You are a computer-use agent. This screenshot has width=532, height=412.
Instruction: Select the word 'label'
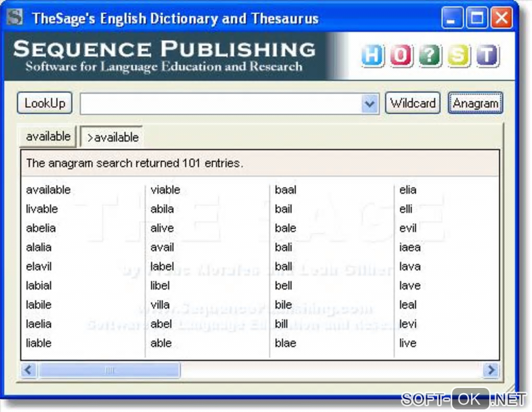[x=162, y=266]
